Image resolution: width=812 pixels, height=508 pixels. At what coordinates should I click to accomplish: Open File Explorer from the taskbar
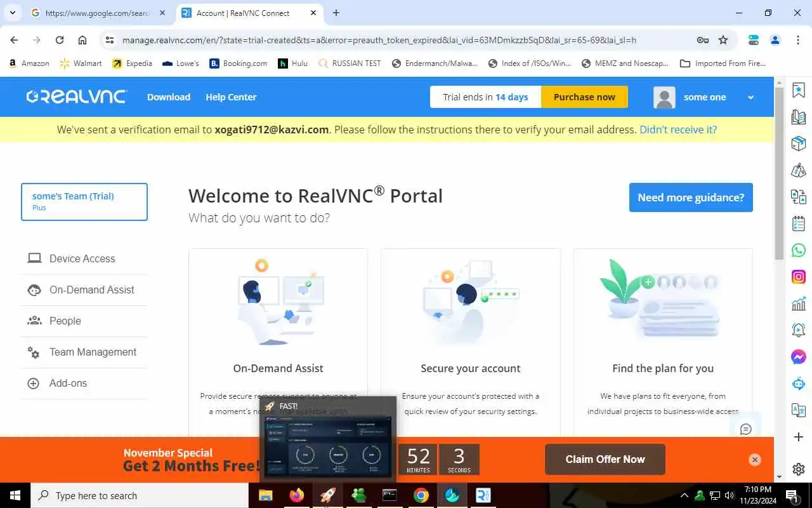point(266,495)
